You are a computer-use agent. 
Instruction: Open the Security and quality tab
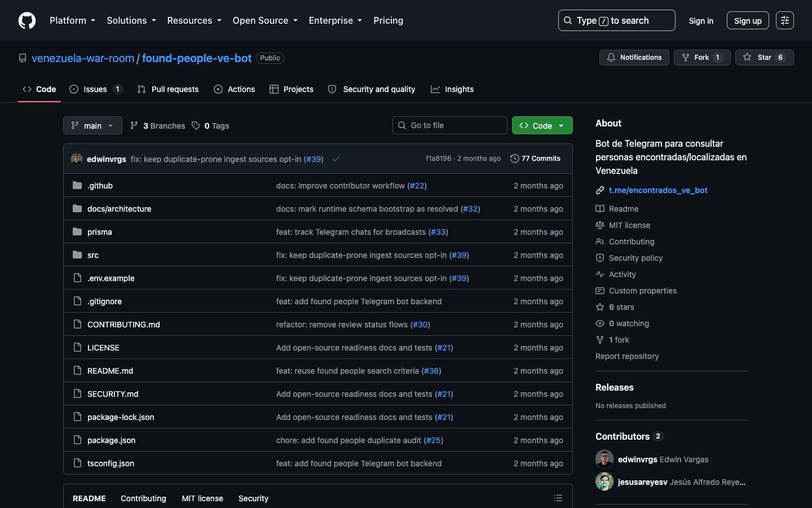coord(372,89)
